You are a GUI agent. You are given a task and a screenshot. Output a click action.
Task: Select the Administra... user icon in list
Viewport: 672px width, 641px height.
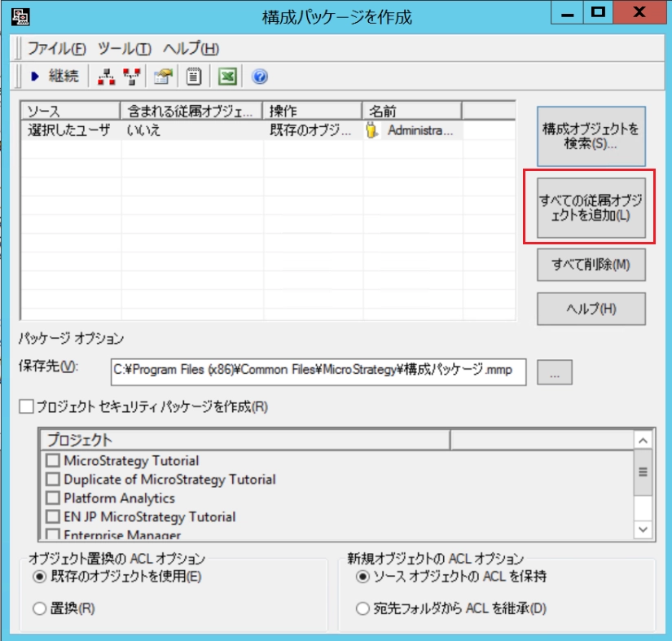coord(371,130)
